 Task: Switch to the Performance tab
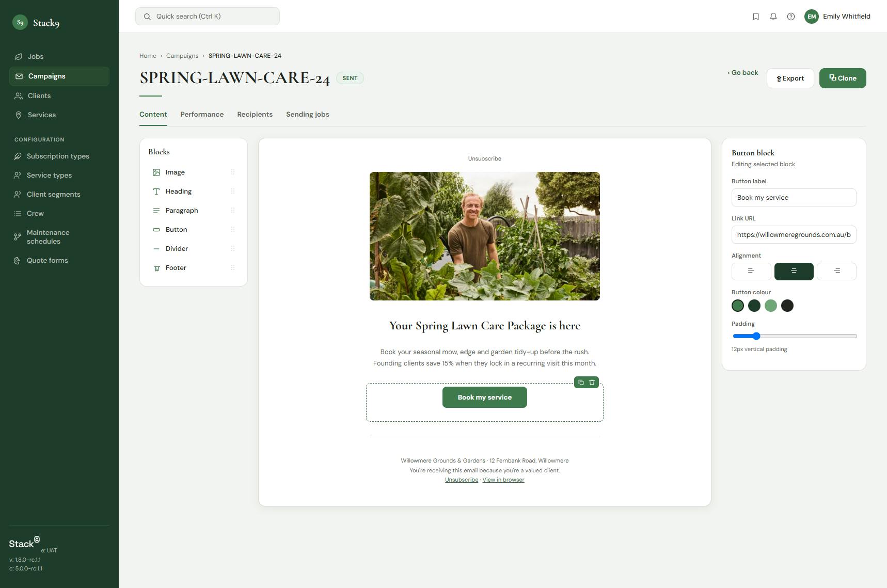point(202,115)
